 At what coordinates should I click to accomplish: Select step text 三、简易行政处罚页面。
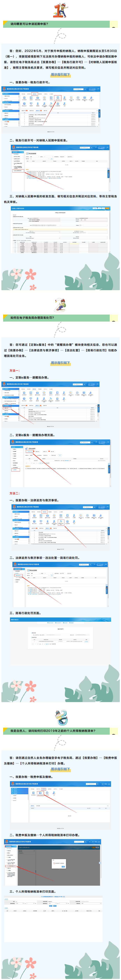(x=26, y=613)
